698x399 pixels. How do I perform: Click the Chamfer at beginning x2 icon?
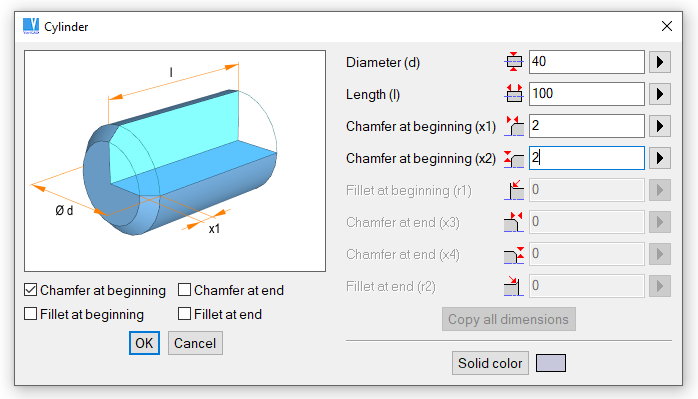pos(514,158)
